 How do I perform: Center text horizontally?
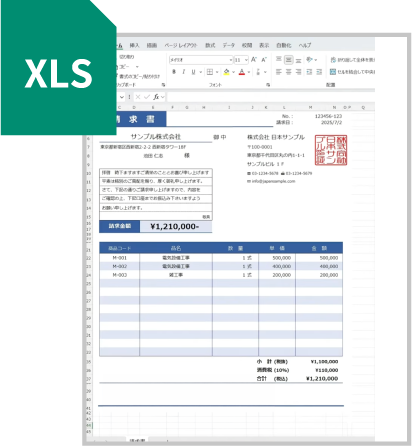(x=289, y=72)
